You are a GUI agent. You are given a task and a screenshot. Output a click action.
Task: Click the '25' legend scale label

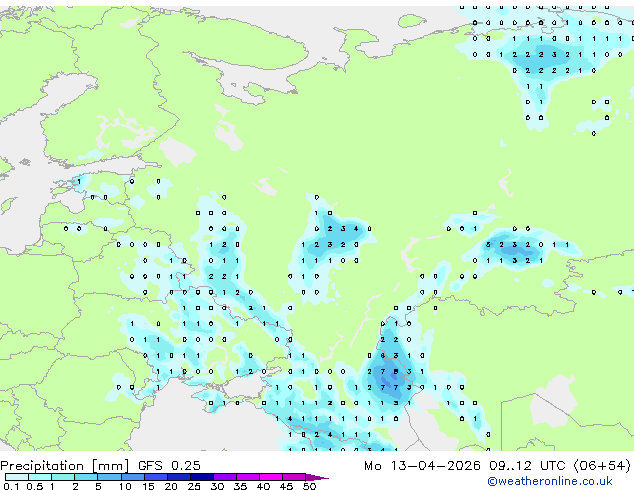(x=194, y=486)
